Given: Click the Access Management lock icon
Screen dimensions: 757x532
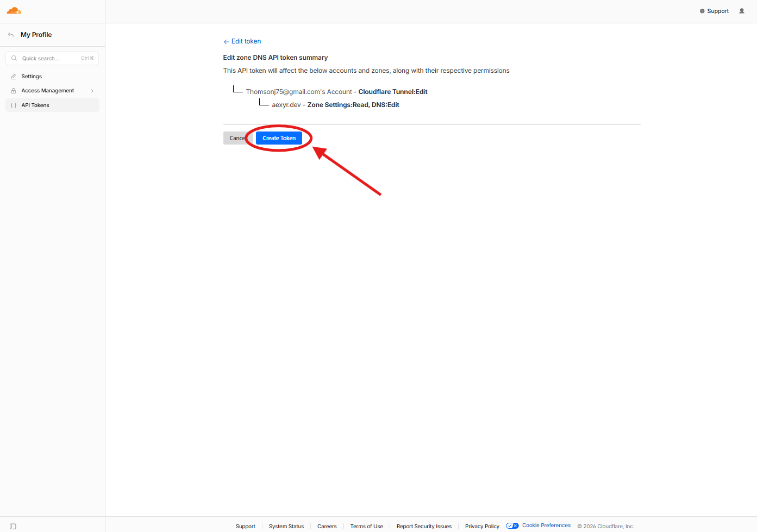Looking at the screenshot, I should click(x=14, y=91).
